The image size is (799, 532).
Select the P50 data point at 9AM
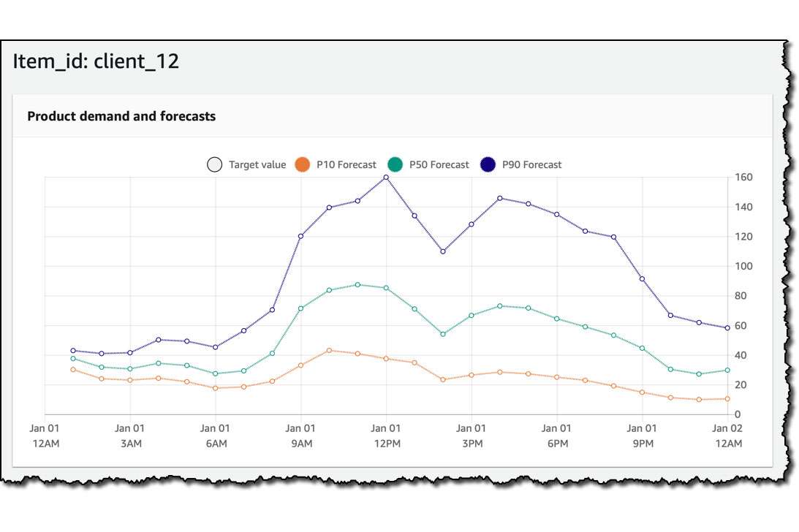point(300,308)
